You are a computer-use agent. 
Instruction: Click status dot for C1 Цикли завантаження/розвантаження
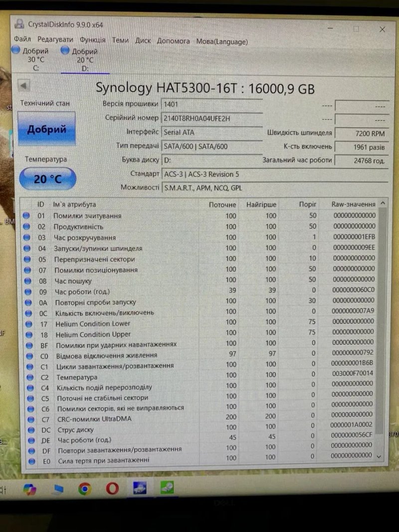[x=30, y=367]
